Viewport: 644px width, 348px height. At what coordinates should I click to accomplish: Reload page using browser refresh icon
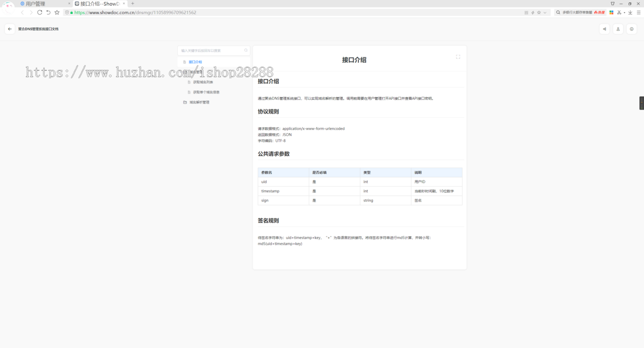(x=40, y=12)
